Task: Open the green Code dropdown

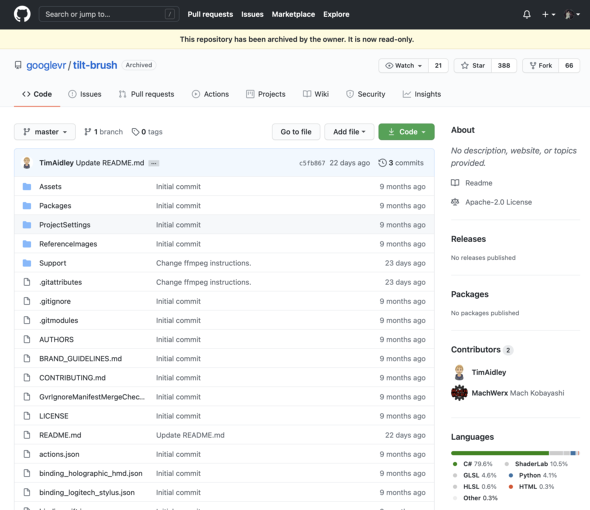Action: pyautogui.click(x=406, y=132)
